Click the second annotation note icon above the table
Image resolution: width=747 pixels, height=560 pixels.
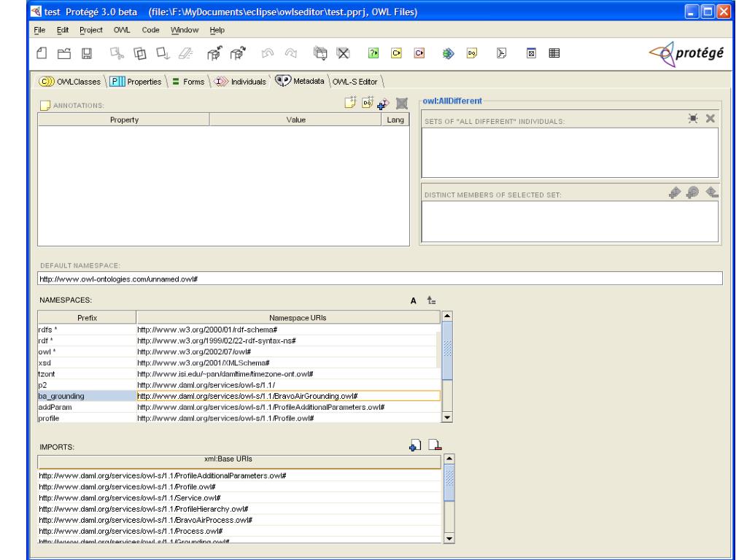pos(368,102)
